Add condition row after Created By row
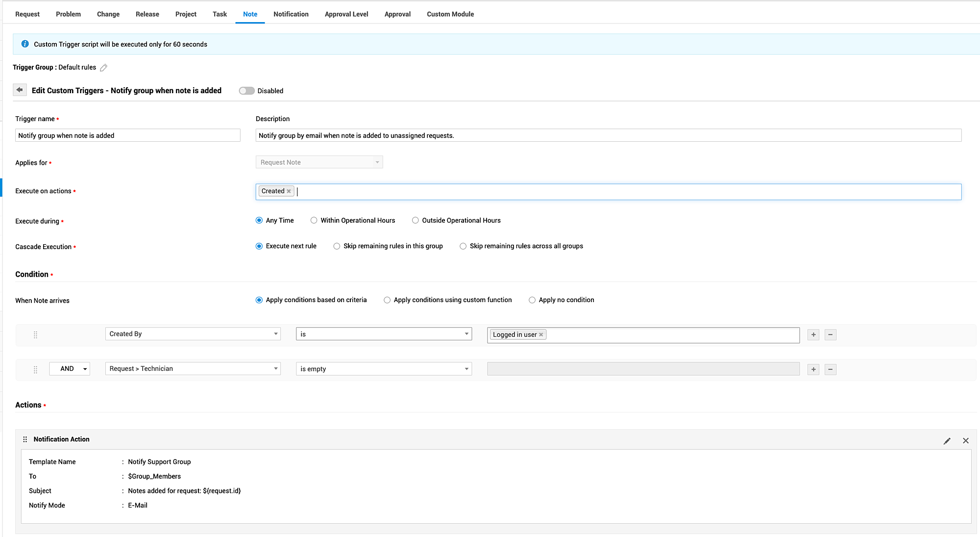The height and width of the screenshot is (537, 980). pyautogui.click(x=813, y=335)
